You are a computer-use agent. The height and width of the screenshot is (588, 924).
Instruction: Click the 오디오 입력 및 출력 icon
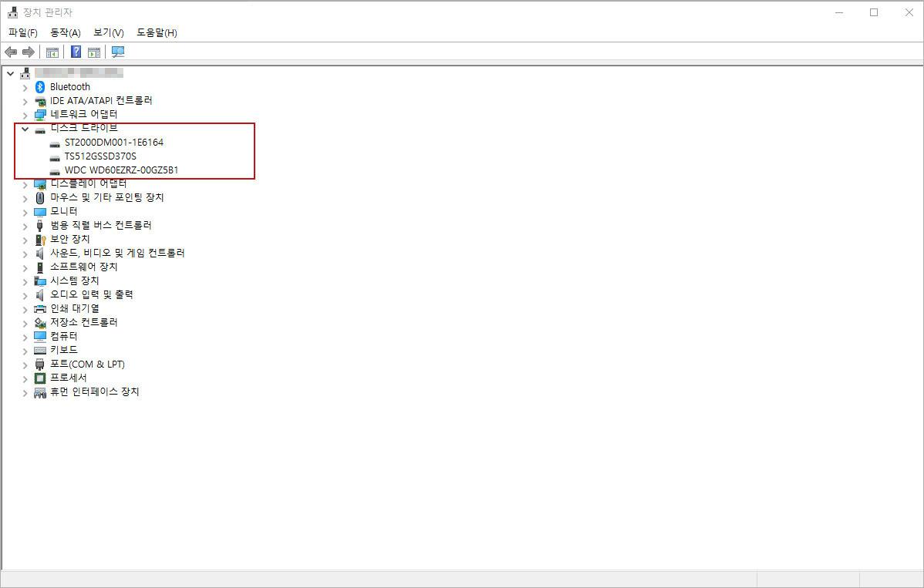pos(40,295)
